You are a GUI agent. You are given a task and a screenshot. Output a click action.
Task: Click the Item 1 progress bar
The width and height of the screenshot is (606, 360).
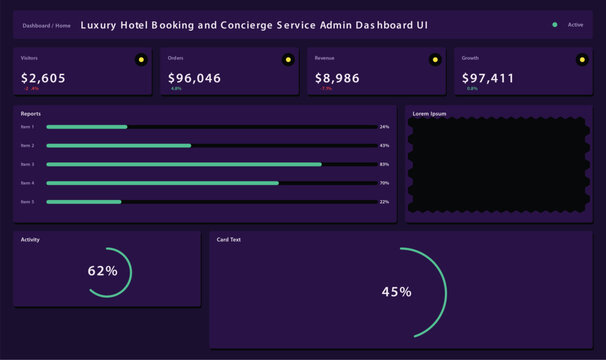[x=212, y=127]
